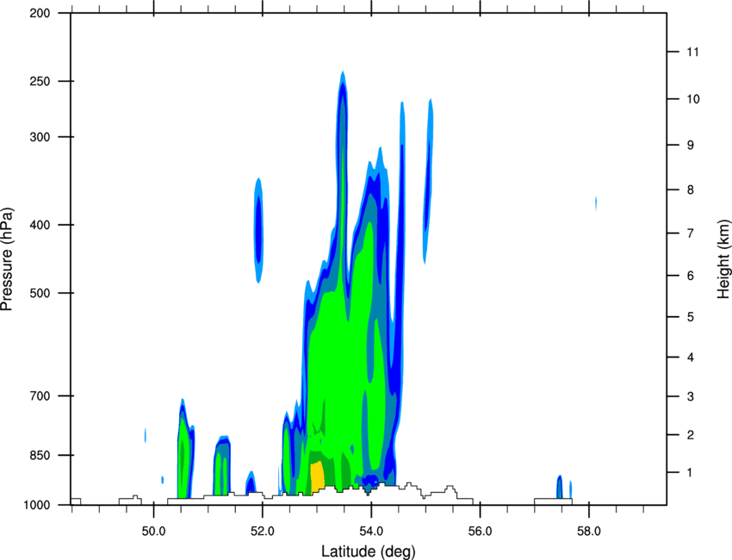
Task: Pick height tick label 6
Action: pos(691,276)
